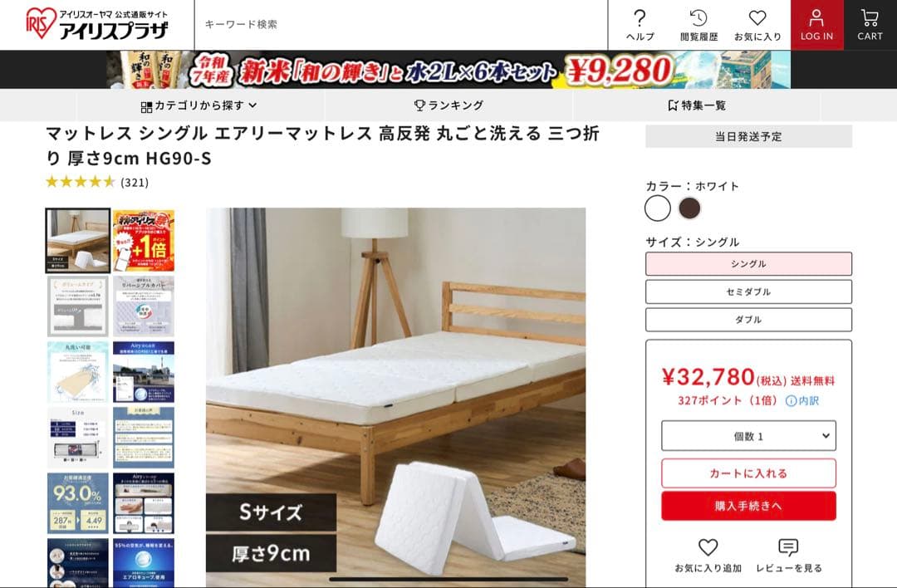Expand カテゴリから探す category menu

pos(199,105)
